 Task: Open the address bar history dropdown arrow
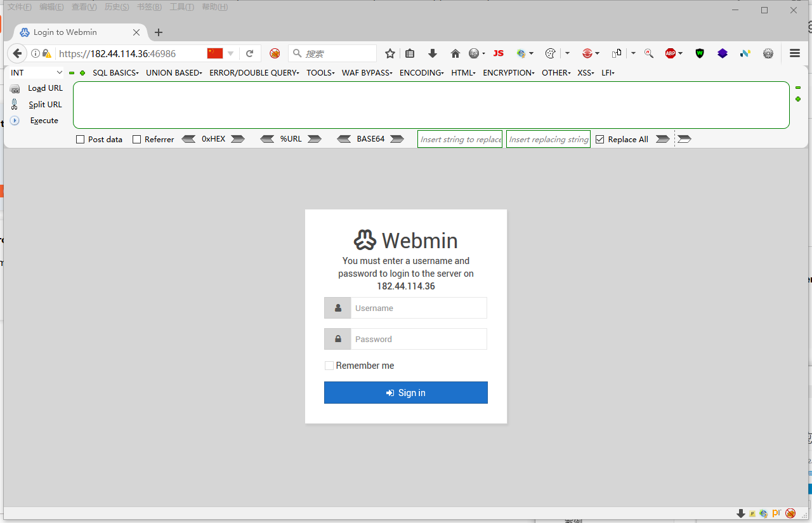[x=231, y=53]
